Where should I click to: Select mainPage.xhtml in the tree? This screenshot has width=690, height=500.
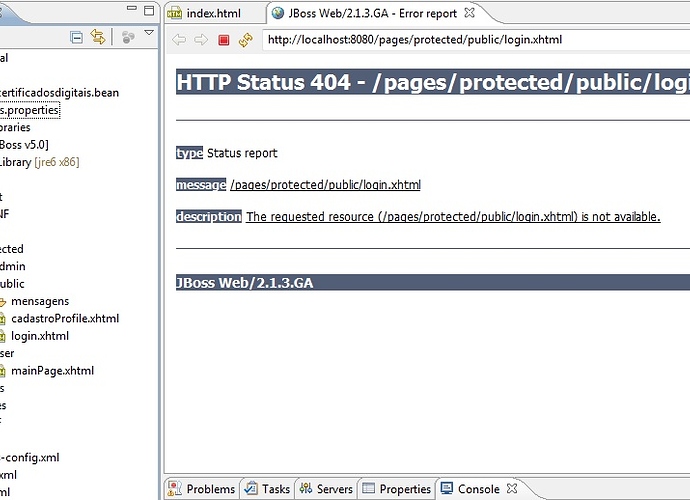52,371
